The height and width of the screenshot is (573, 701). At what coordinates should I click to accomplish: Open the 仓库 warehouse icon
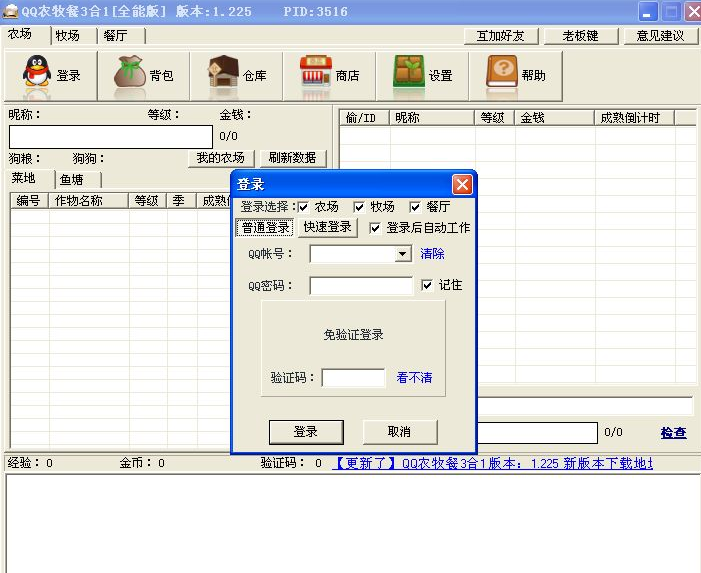click(x=224, y=71)
